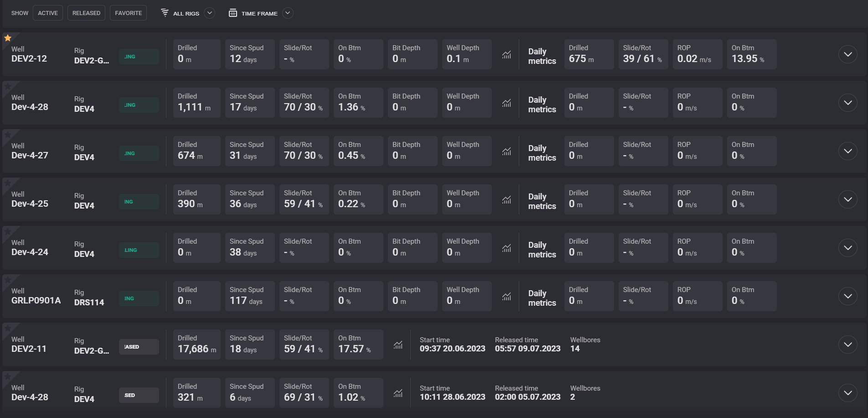
Task: Filter list by Released wells
Action: [x=86, y=13]
